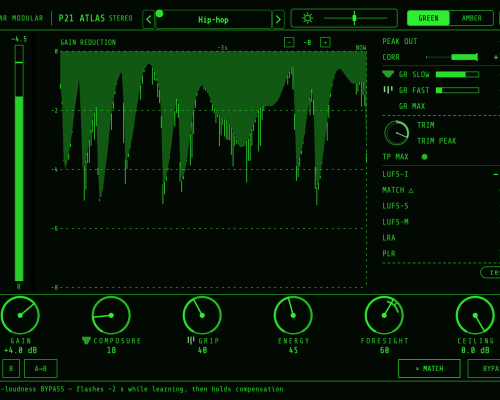Select the AMBER color theme
The image size is (500, 400).
coord(471,18)
